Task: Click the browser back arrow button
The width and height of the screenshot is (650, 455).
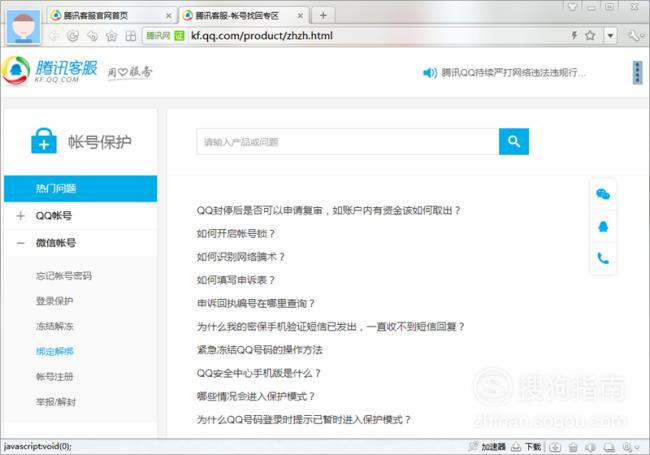Action: coord(54,36)
